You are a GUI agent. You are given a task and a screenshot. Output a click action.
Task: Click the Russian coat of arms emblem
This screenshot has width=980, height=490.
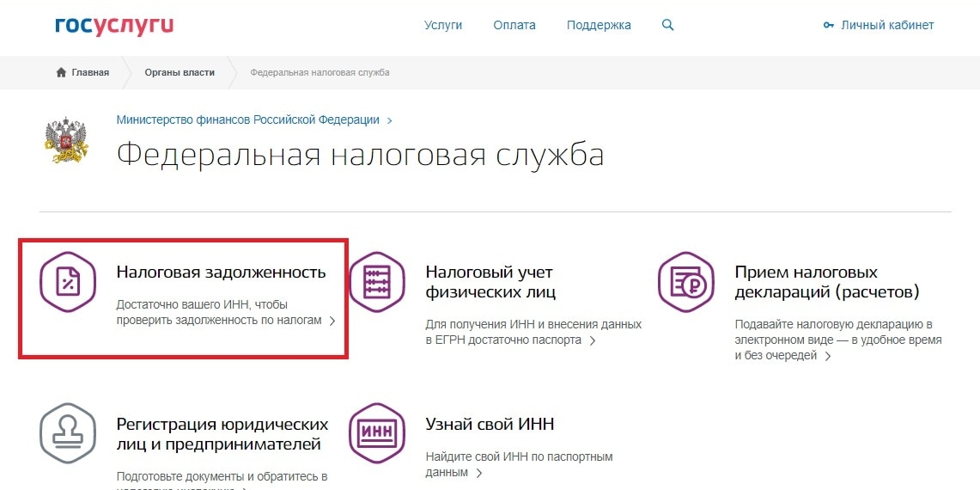click(65, 142)
